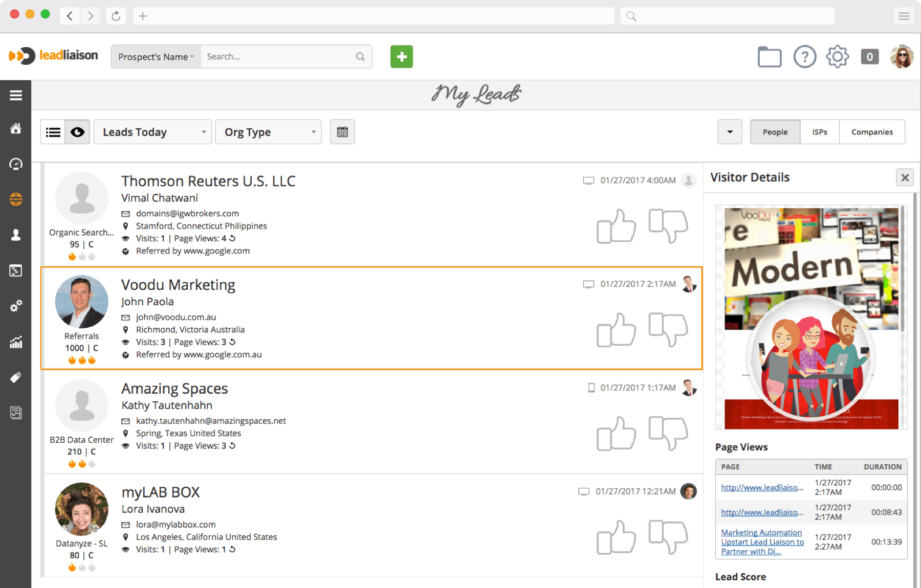This screenshot has width=921, height=588.
Task: Open the Thomson Reuters U.S. LLC lead
Action: tap(208, 181)
